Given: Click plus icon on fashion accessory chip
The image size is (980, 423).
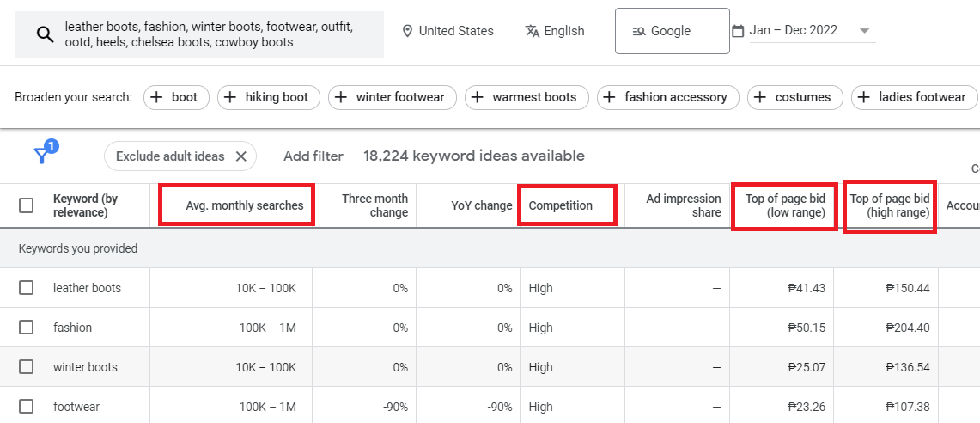Looking at the screenshot, I should pyautogui.click(x=610, y=97).
